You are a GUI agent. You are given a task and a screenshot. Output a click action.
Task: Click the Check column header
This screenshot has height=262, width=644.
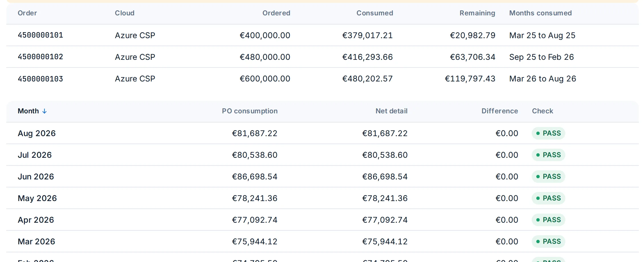542,111
